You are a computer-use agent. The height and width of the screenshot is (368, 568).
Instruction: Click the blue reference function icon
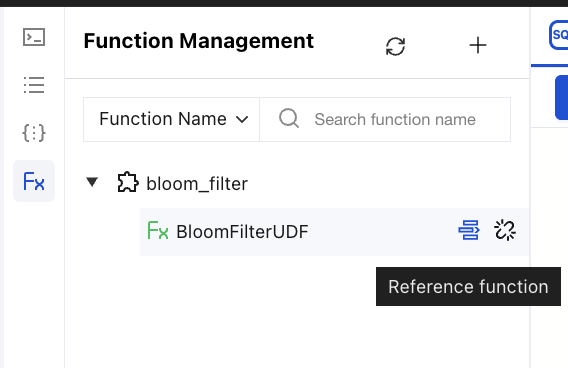click(469, 230)
